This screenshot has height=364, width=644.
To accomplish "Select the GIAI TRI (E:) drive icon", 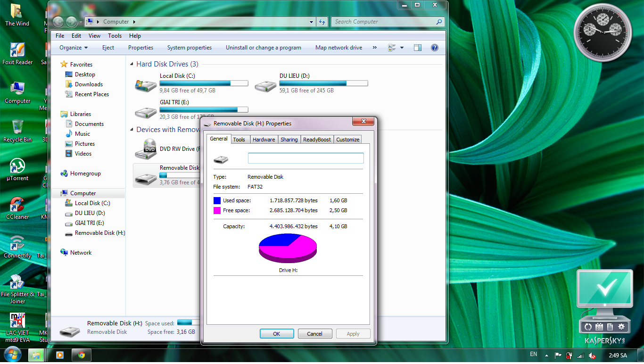I will tap(146, 112).
